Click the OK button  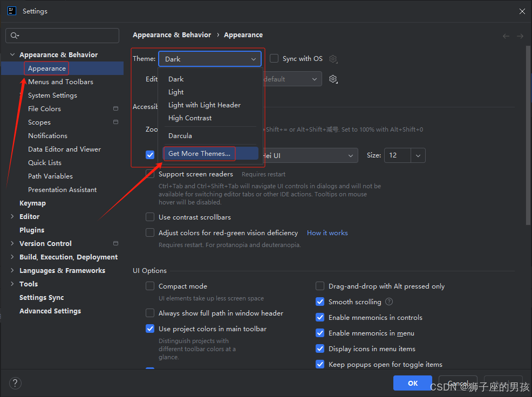(413, 383)
